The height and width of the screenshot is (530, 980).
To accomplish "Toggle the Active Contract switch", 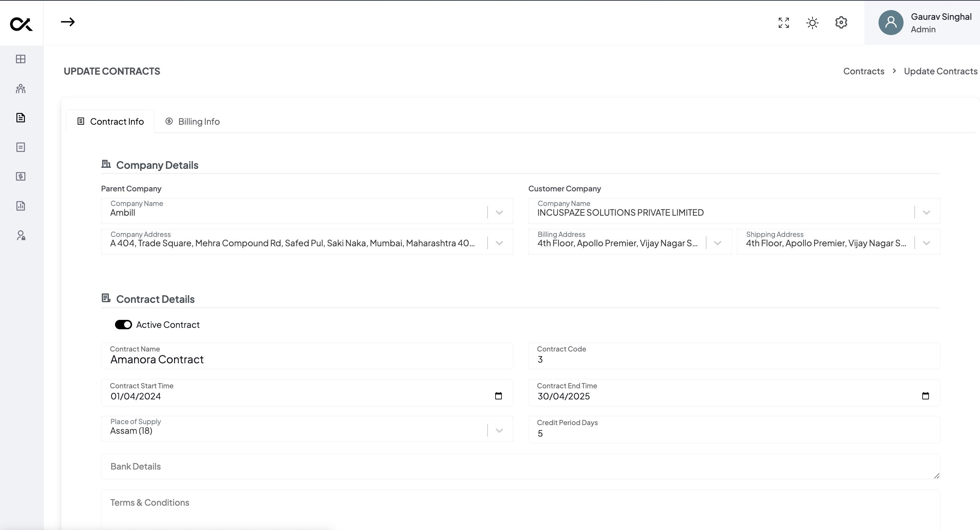I will 123,325.
